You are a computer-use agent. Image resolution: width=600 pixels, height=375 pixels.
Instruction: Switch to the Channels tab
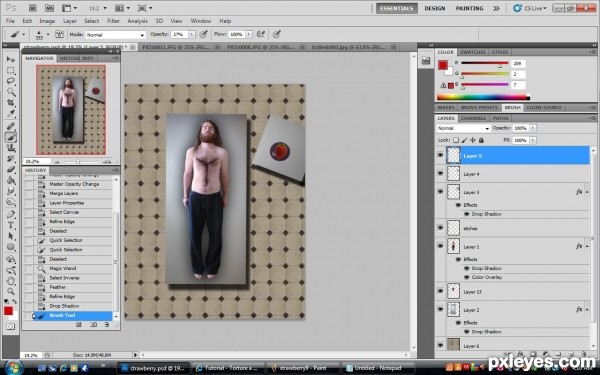pyautogui.click(x=473, y=118)
